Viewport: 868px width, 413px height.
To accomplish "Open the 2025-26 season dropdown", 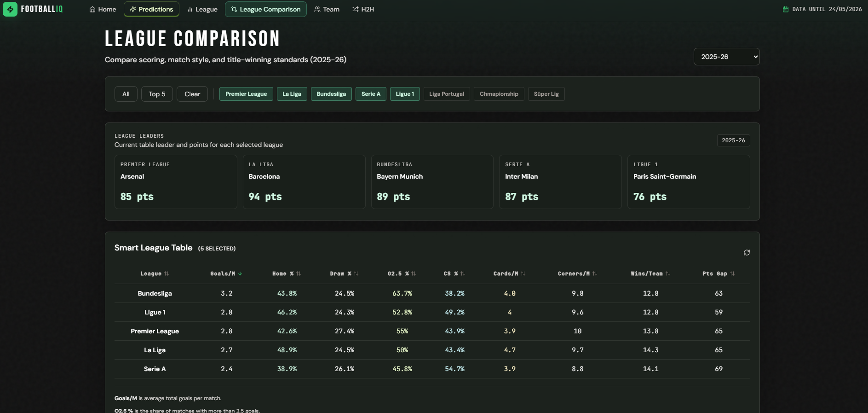I will (x=726, y=57).
